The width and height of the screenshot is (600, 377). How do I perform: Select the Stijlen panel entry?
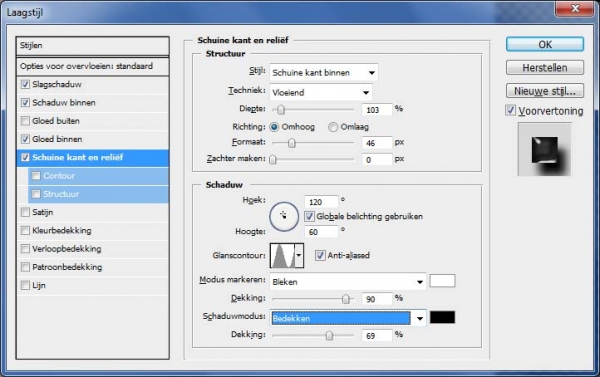93,46
